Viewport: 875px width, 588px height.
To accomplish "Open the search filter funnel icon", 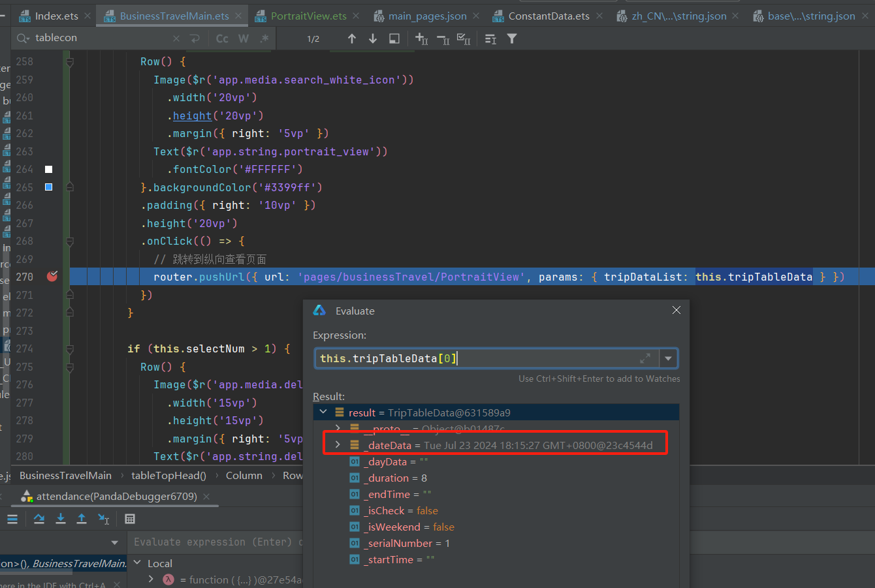I will pyautogui.click(x=512, y=39).
